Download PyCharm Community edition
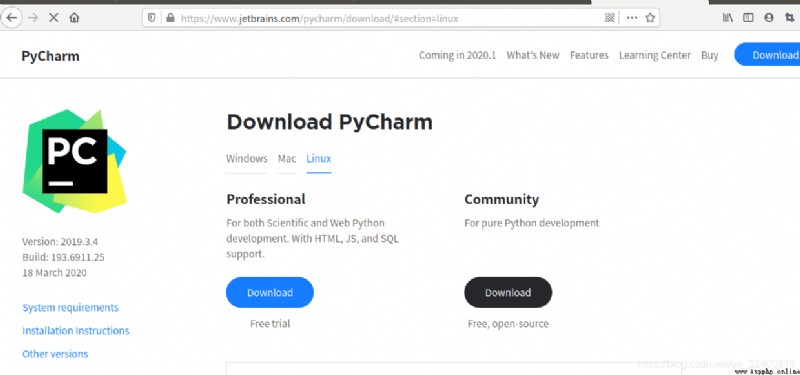 [508, 292]
